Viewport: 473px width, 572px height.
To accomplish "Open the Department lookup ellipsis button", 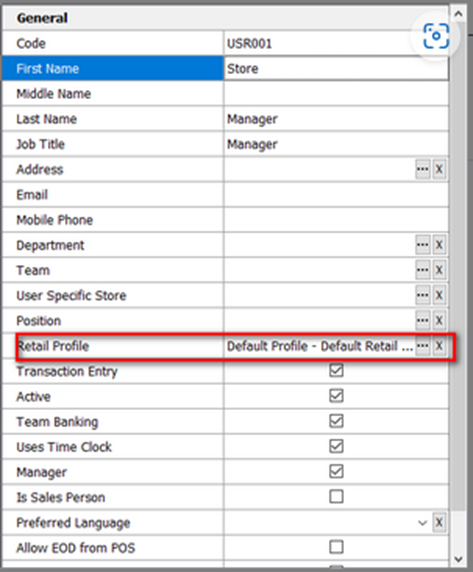I will pyautogui.click(x=423, y=245).
